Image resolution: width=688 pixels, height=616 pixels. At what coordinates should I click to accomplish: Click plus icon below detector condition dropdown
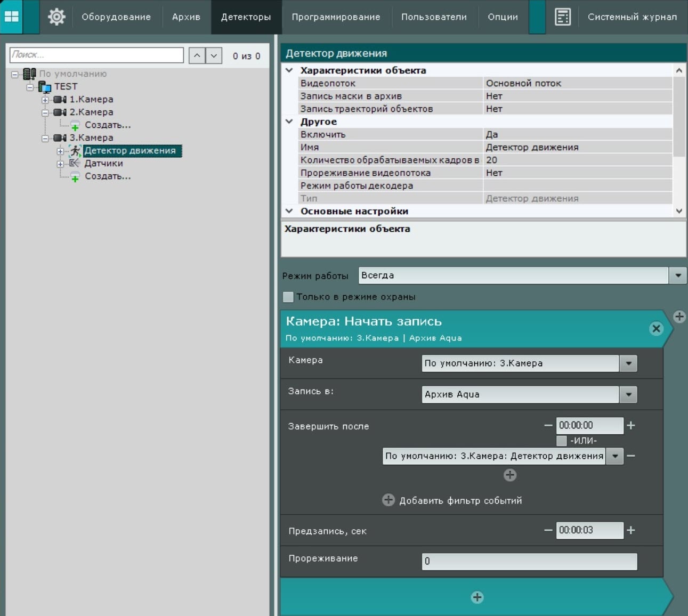(509, 475)
